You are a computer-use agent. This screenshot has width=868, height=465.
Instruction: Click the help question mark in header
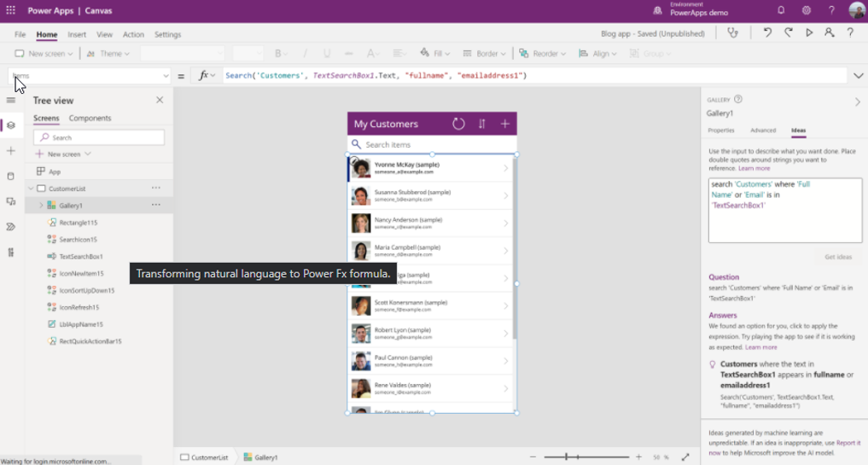coord(831,10)
